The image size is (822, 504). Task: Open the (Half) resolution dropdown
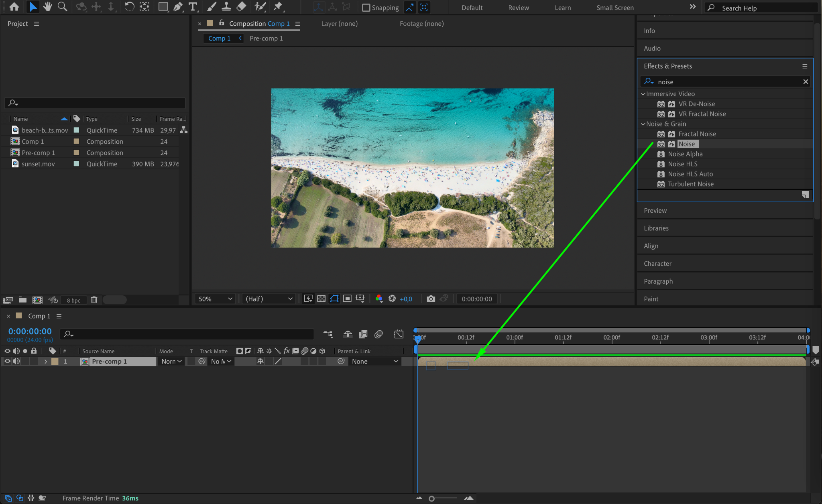pyautogui.click(x=269, y=299)
